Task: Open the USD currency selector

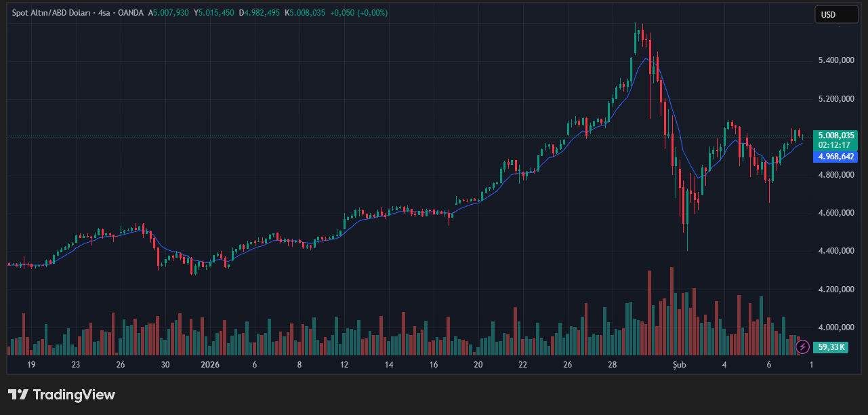Action: click(835, 14)
